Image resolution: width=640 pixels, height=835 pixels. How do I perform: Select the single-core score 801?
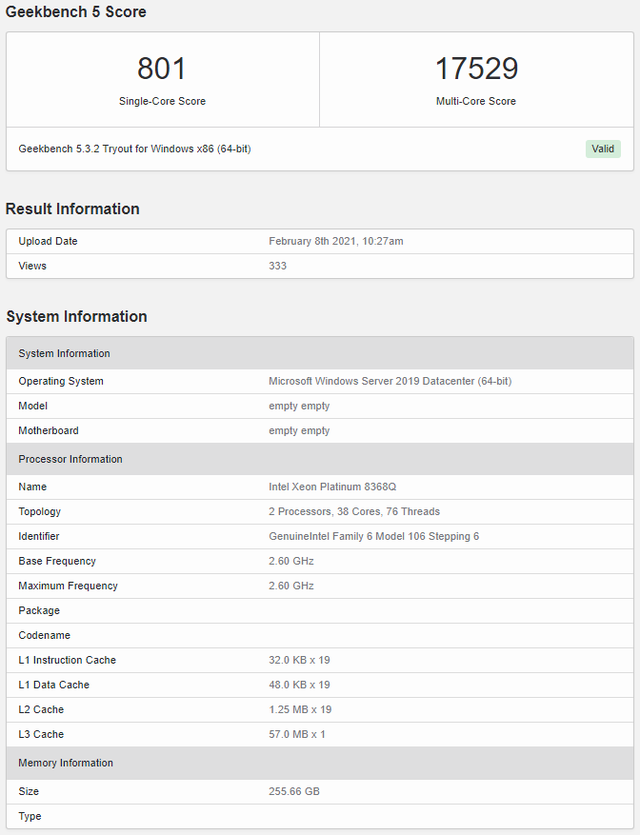161,69
